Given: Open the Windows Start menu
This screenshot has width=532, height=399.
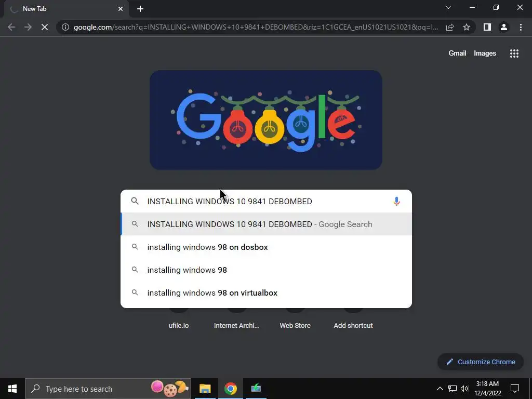Looking at the screenshot, I should pos(12,389).
